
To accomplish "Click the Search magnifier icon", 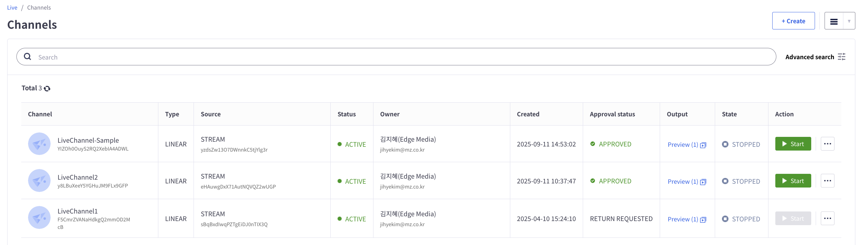I will (28, 57).
